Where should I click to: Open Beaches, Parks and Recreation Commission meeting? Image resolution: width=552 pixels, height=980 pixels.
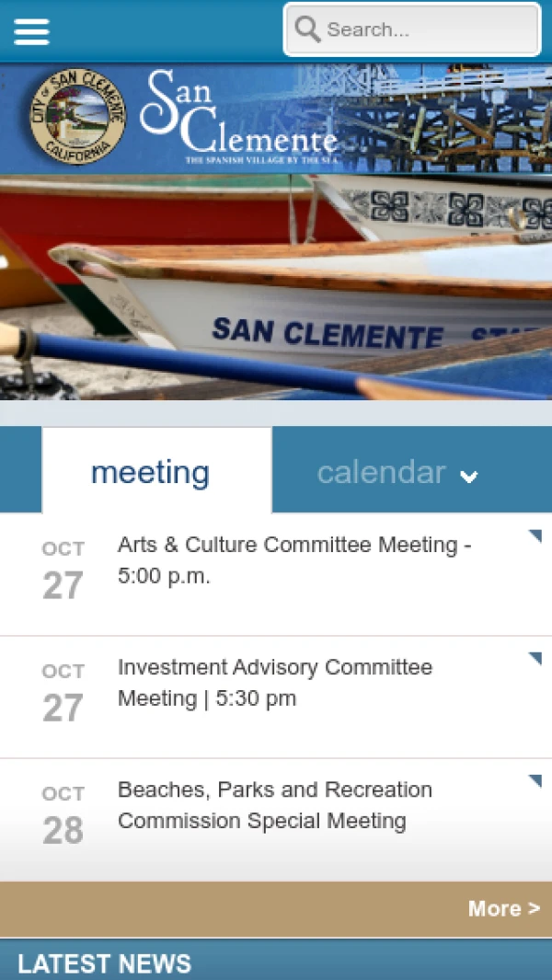(x=275, y=805)
